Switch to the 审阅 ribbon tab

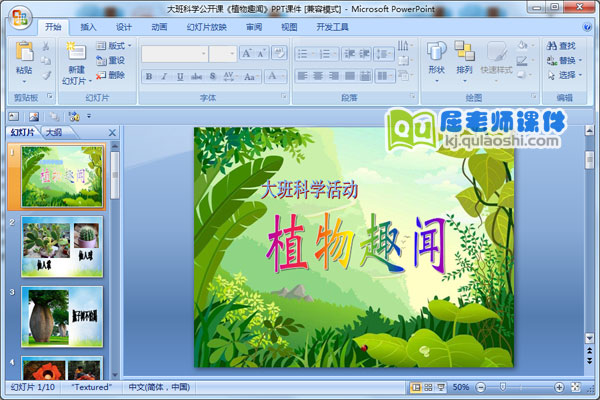click(x=254, y=27)
